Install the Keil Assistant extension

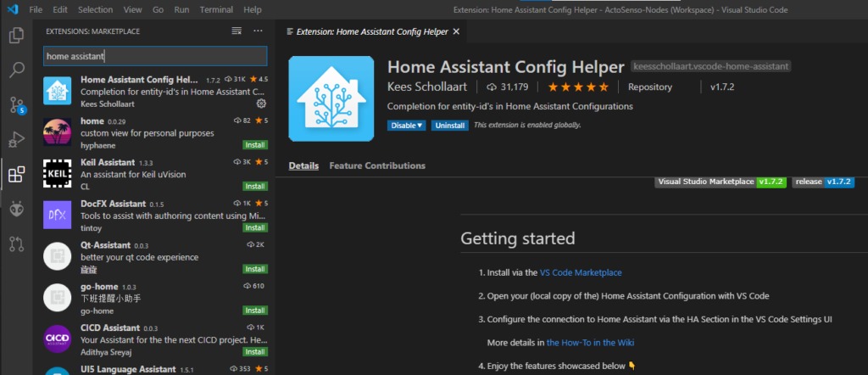(x=255, y=186)
